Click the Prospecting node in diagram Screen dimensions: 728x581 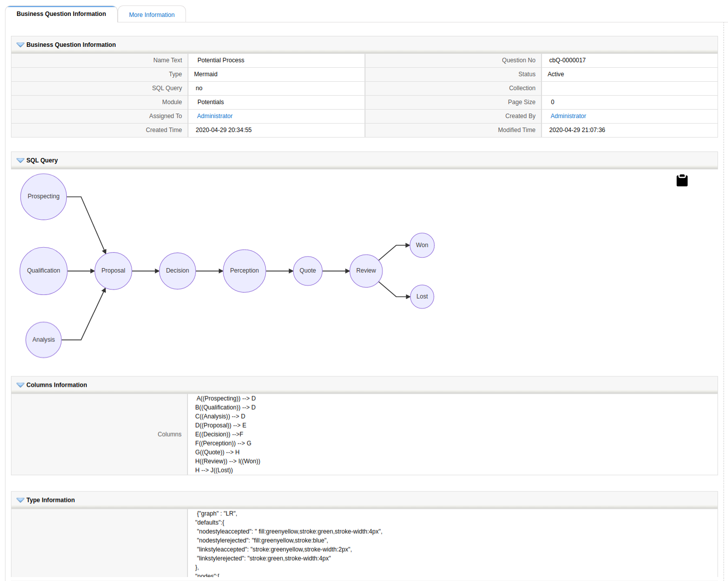coord(43,196)
